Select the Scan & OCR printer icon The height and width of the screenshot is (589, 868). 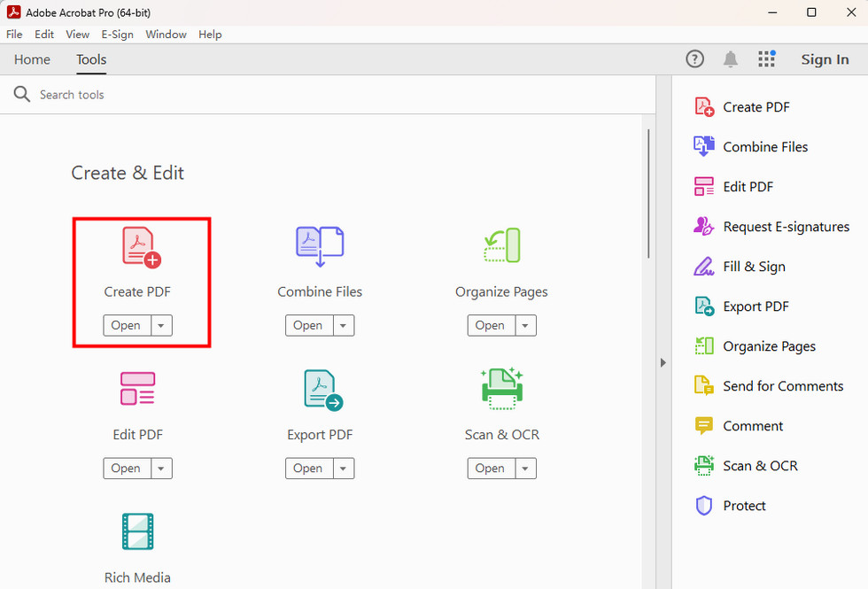pos(501,389)
